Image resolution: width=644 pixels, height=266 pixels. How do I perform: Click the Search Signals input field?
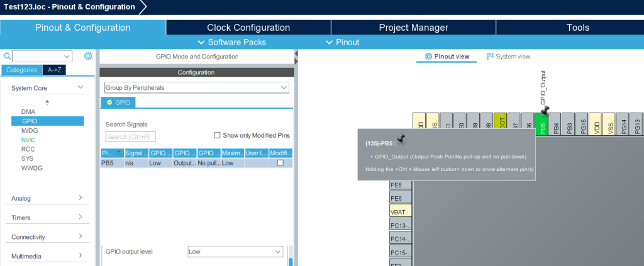coord(130,136)
